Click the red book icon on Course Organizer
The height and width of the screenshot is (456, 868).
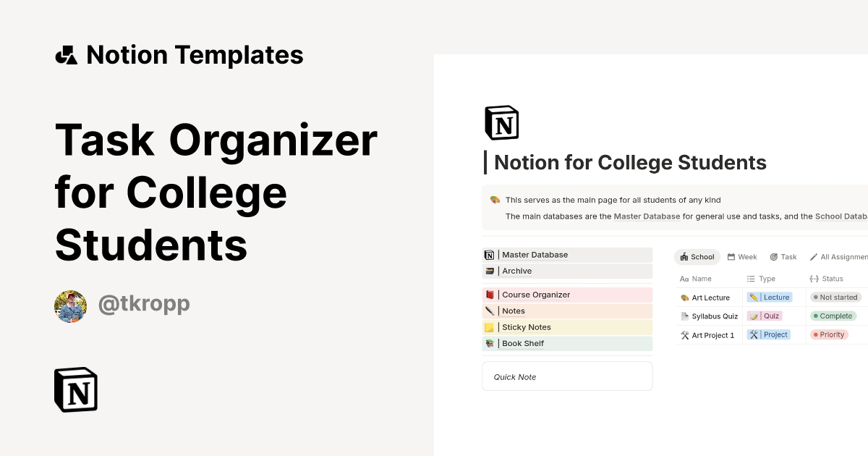coord(490,295)
